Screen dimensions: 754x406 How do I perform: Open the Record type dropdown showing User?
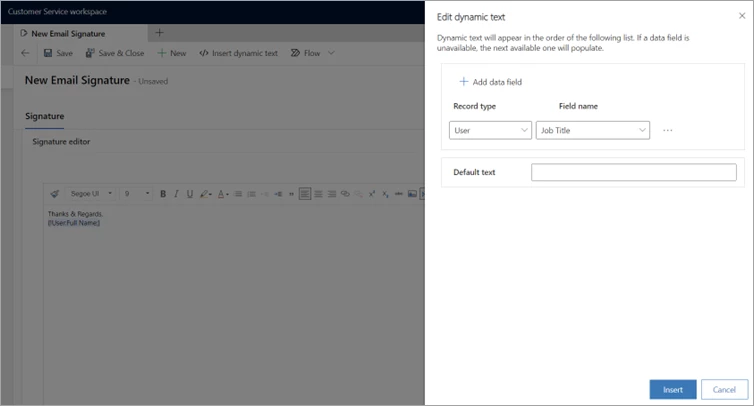tap(490, 130)
